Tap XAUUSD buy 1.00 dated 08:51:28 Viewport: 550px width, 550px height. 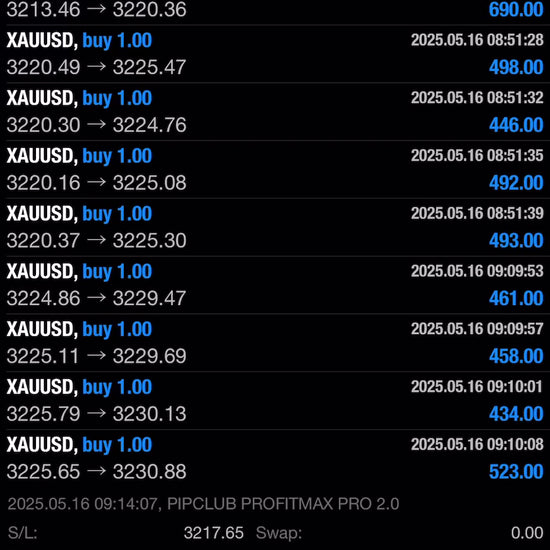[79, 41]
